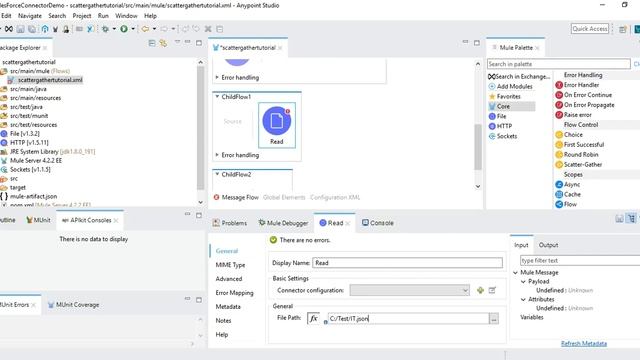
Task: Select the Read file component in ChildFlow1
Action: pos(277,125)
